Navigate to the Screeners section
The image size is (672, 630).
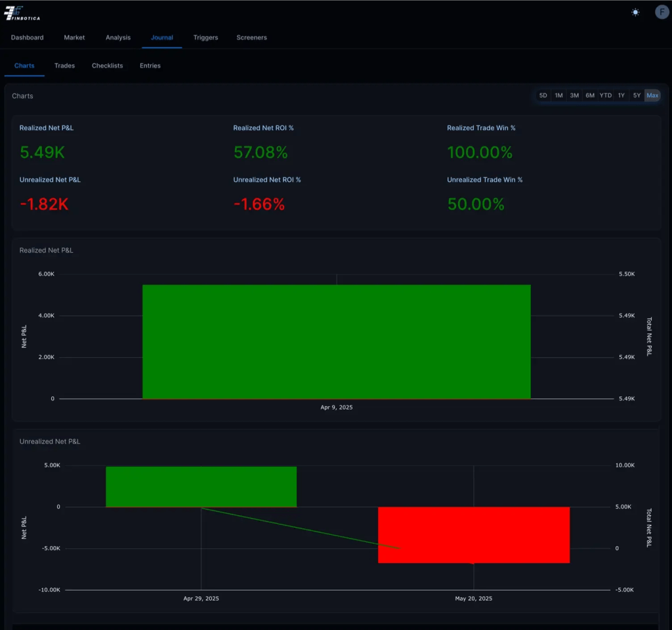251,37
